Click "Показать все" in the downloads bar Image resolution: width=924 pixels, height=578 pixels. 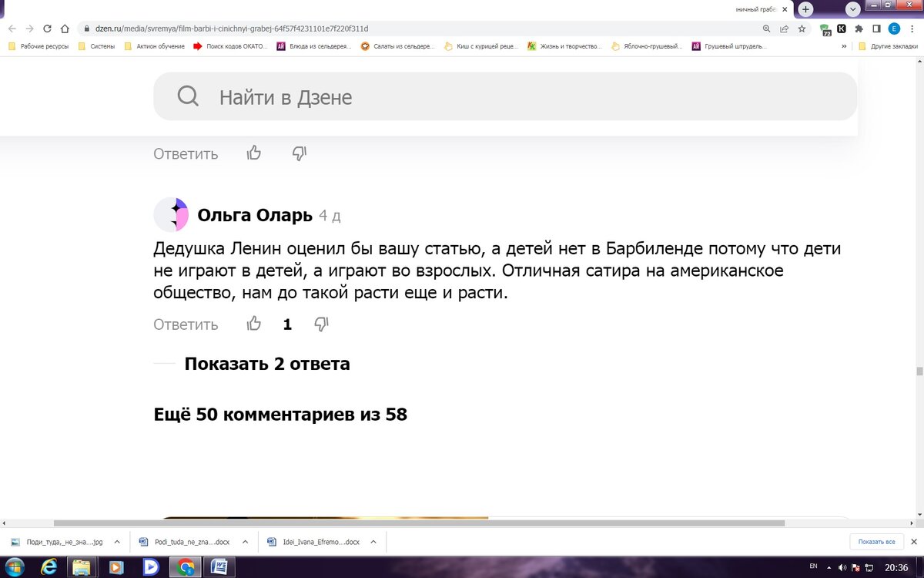coord(878,542)
